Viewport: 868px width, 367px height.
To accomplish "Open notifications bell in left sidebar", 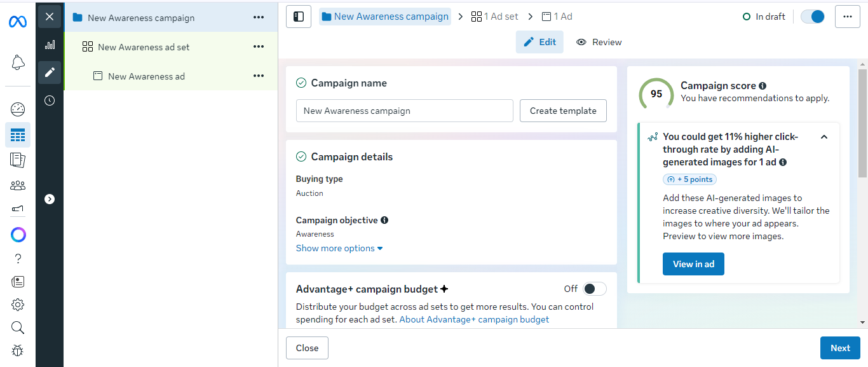I will (18, 62).
